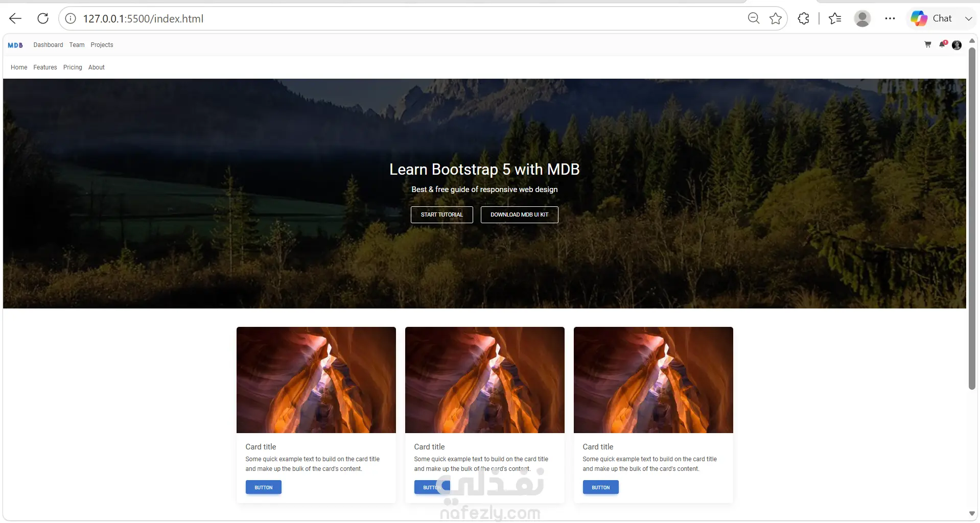This screenshot has height=523, width=980.
Task: Open the Projects nav link
Action: (102, 45)
